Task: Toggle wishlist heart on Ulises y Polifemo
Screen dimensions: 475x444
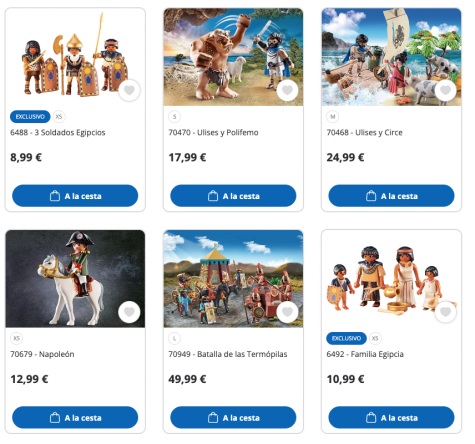Action: click(287, 90)
